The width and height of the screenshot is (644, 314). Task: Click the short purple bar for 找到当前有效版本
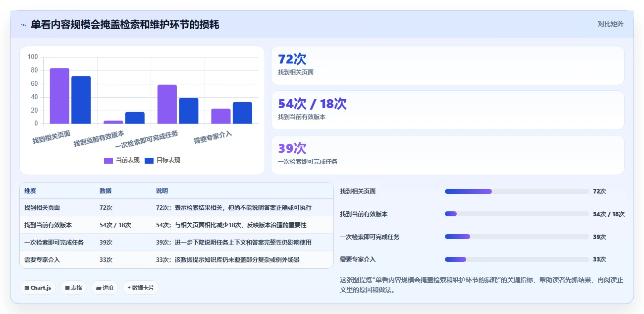click(x=113, y=122)
